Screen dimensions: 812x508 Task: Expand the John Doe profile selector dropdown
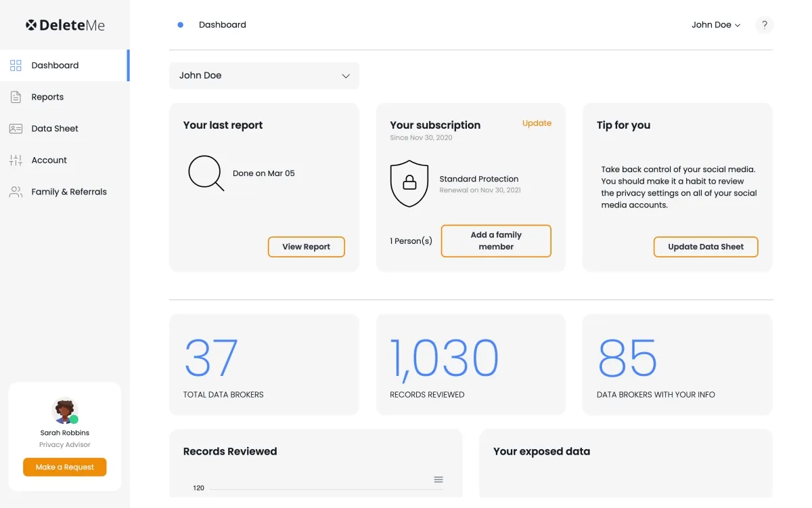(264, 76)
